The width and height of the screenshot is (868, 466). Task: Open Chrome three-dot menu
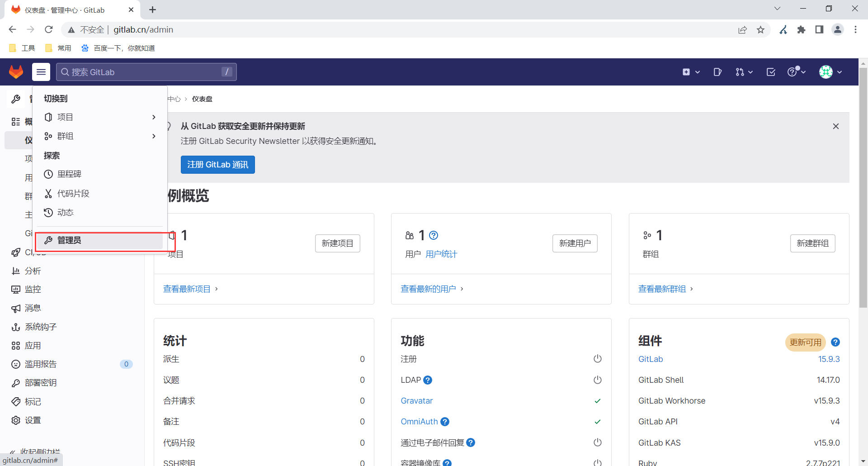(x=855, y=30)
